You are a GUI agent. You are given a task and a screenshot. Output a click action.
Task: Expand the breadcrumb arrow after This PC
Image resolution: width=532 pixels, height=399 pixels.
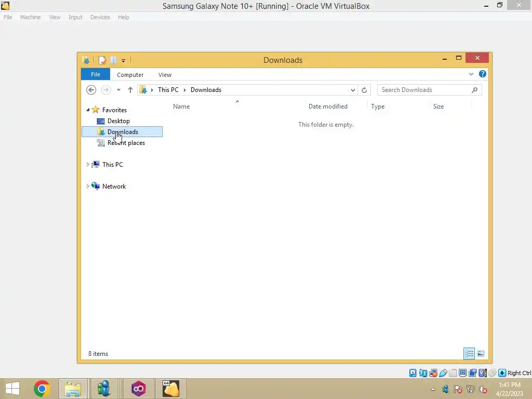click(x=184, y=90)
